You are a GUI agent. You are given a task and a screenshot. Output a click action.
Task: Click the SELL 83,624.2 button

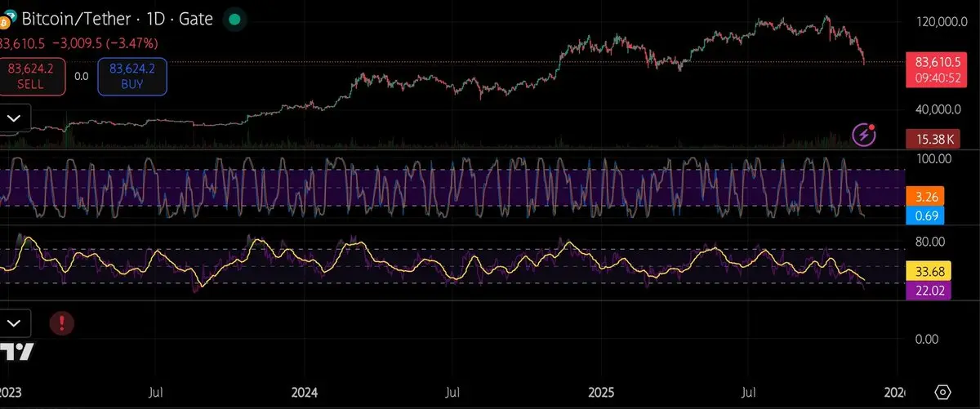29,76
